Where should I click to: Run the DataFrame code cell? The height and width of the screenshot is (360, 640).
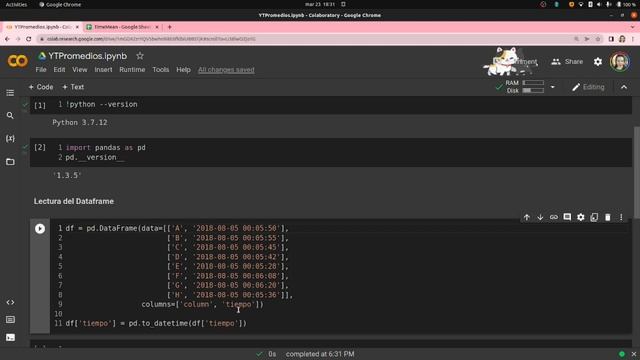click(40, 229)
